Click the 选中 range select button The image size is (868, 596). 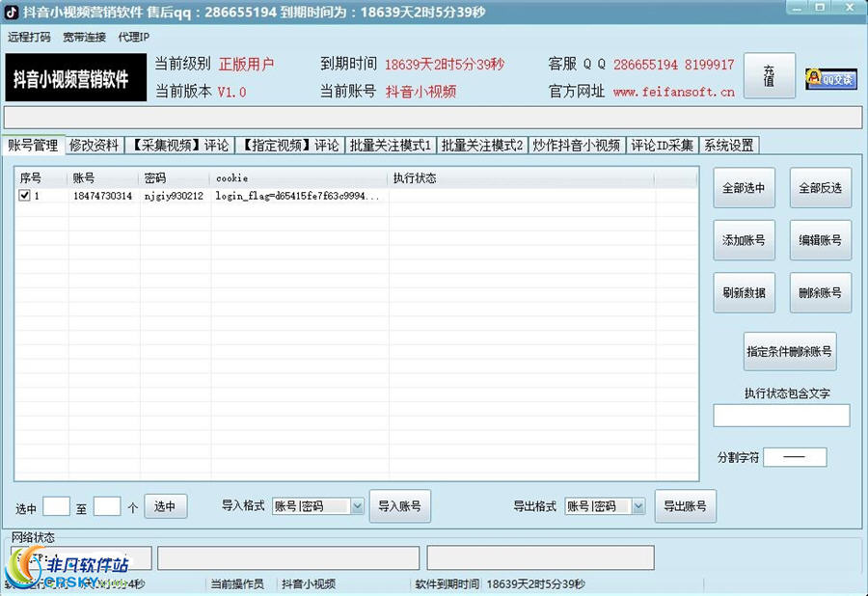point(166,506)
